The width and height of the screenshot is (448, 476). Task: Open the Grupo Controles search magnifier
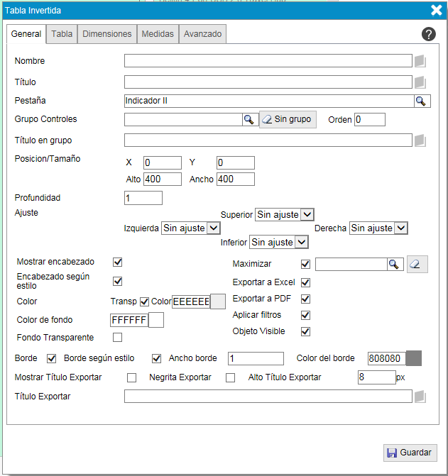[248, 119]
